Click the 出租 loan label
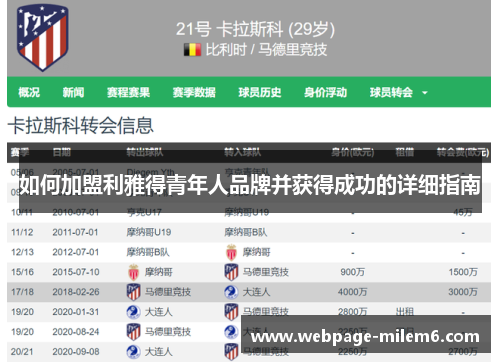This screenshot has width=500, height=362. pos(404,312)
